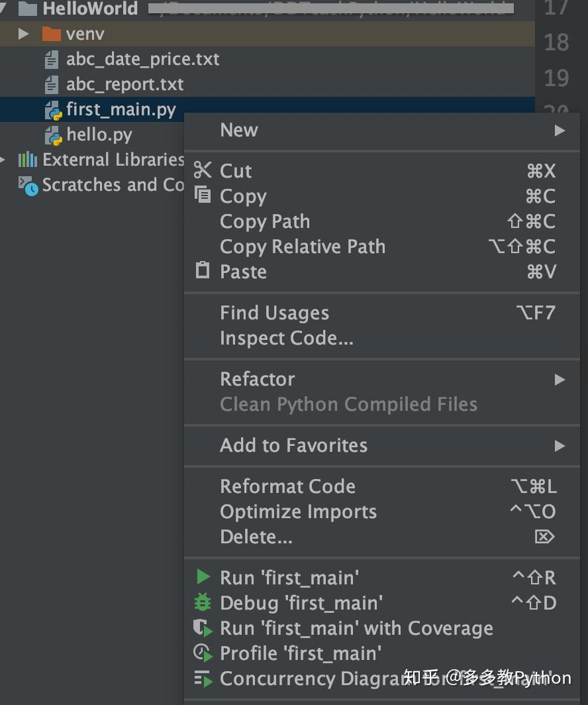Click the Copy documents icon

[202, 195]
